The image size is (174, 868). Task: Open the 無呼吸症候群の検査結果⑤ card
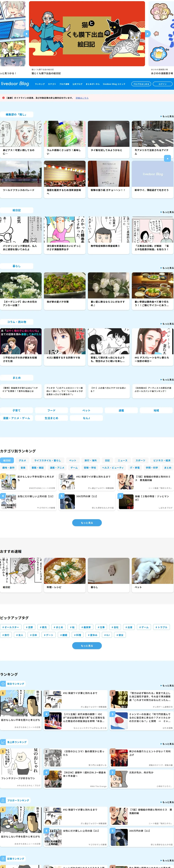tap(108, 235)
